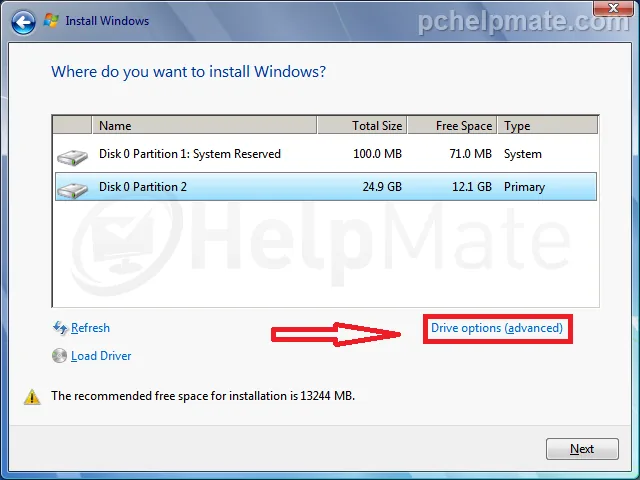Screen dimensions: 640x480
Task: Select Disk 0 Partition 1: System Reserved
Action: (x=326, y=154)
